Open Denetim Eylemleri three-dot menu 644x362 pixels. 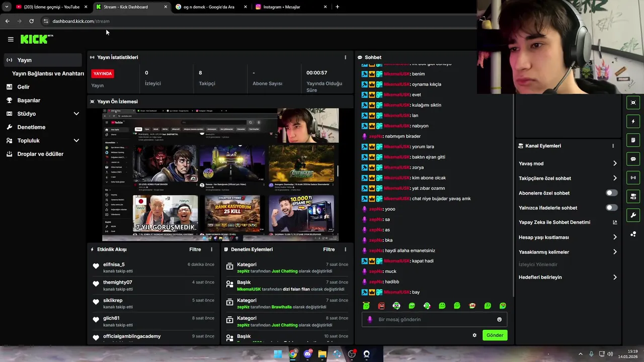pyautogui.click(x=345, y=249)
